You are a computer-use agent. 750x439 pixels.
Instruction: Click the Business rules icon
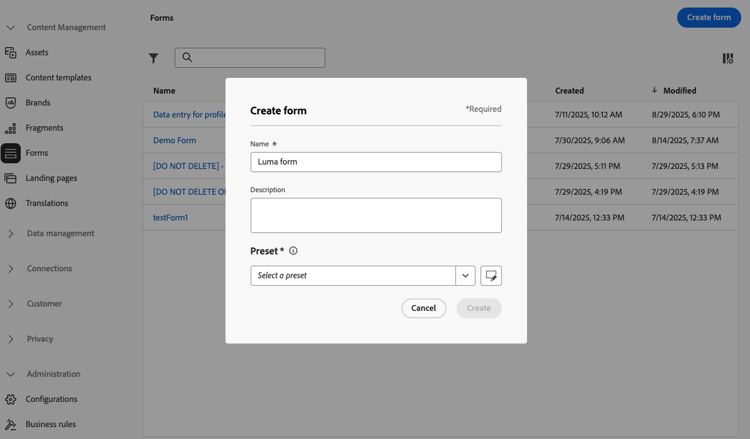pos(11,424)
